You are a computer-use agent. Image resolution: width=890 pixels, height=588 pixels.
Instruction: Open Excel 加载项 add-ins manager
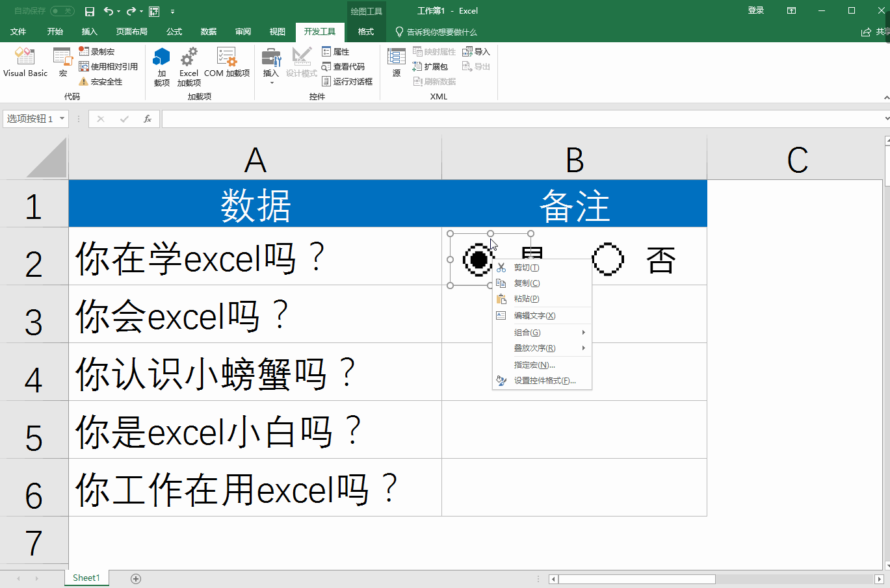click(x=189, y=67)
